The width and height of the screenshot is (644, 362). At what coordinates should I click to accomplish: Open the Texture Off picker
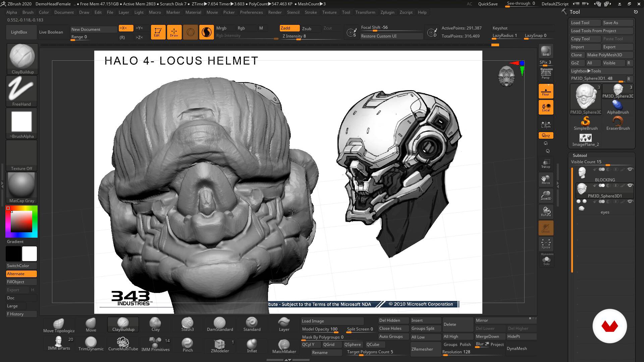click(x=21, y=156)
